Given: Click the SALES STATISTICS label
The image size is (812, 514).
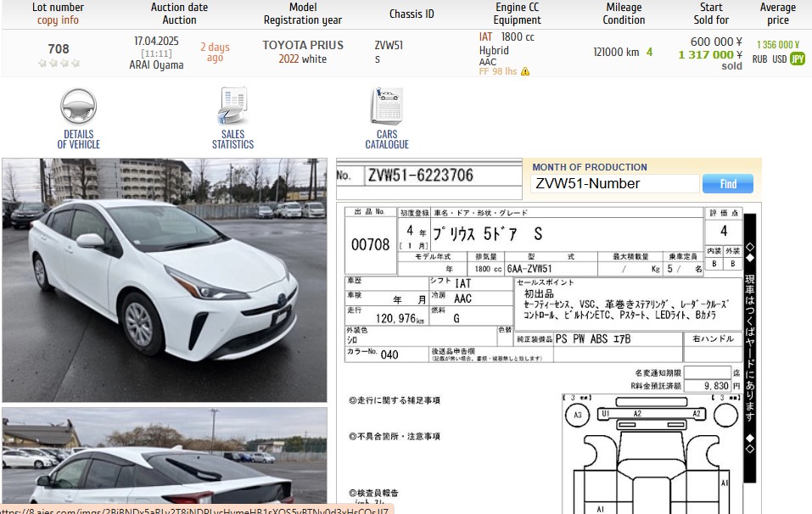Looking at the screenshot, I should click(x=233, y=139).
